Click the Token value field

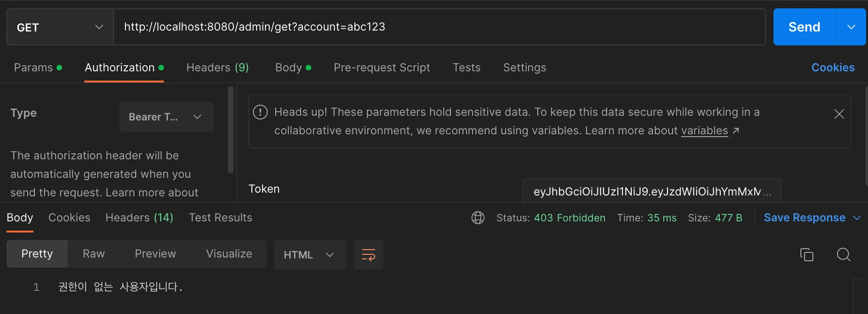651,192
